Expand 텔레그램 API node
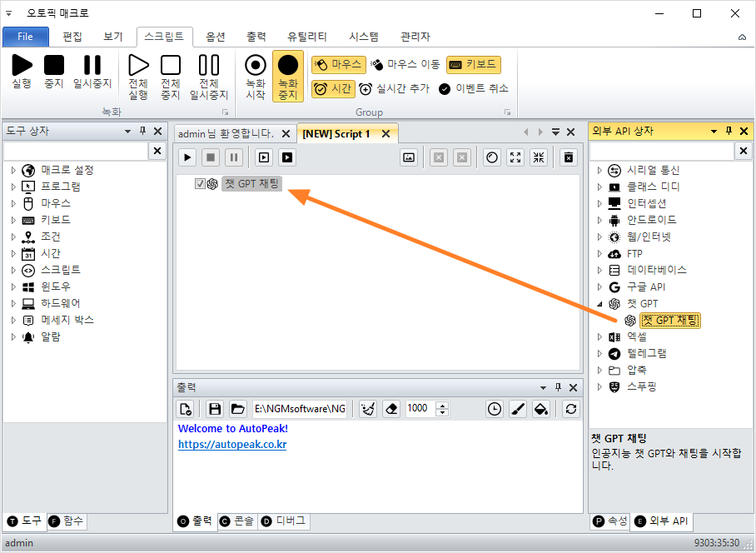Viewport: 756px width, 553px height. coord(599,353)
